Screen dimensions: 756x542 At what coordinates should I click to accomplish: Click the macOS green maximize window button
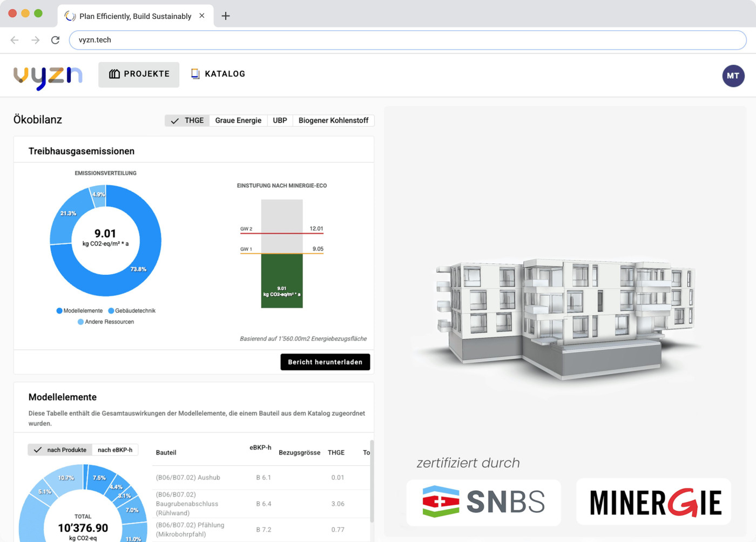click(x=38, y=13)
